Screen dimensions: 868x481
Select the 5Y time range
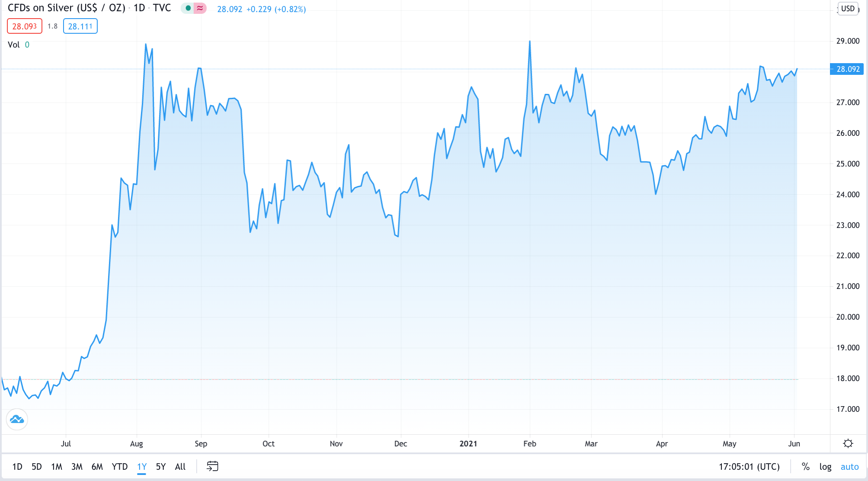tap(161, 466)
